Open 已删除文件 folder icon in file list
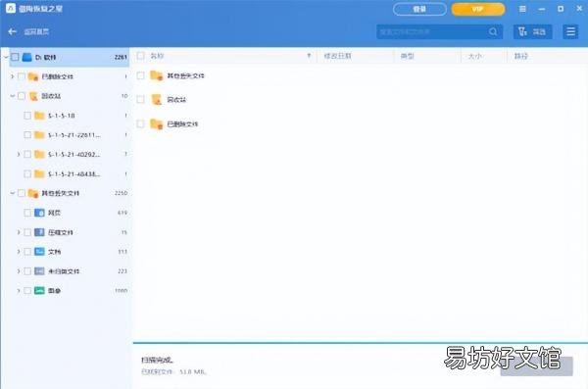 coord(157,123)
